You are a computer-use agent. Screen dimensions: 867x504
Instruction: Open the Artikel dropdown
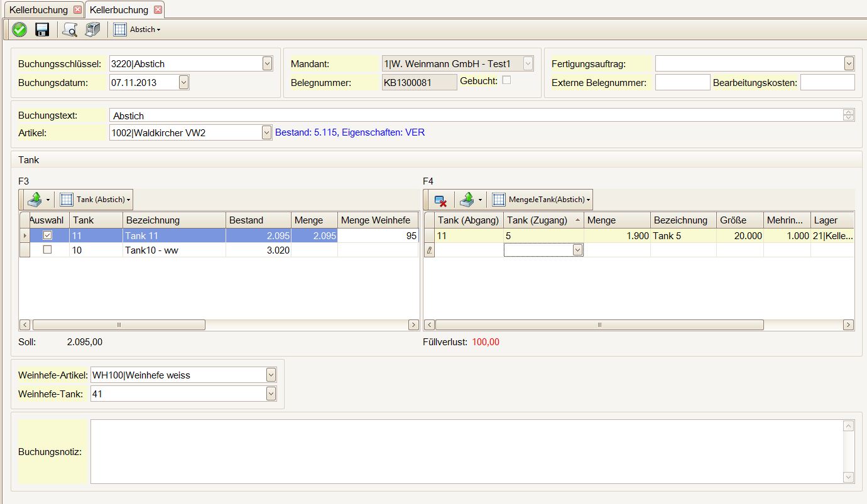(x=267, y=132)
